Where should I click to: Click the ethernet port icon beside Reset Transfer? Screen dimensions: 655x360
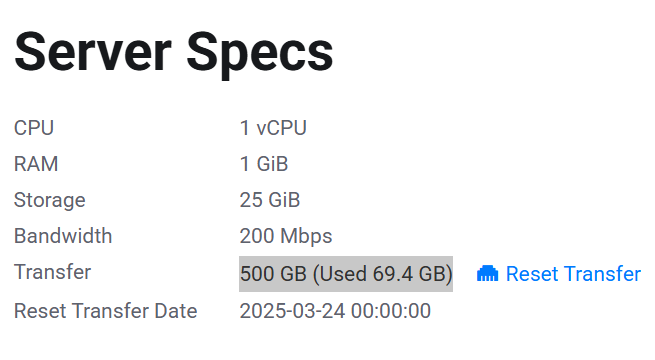pyautogui.click(x=487, y=274)
